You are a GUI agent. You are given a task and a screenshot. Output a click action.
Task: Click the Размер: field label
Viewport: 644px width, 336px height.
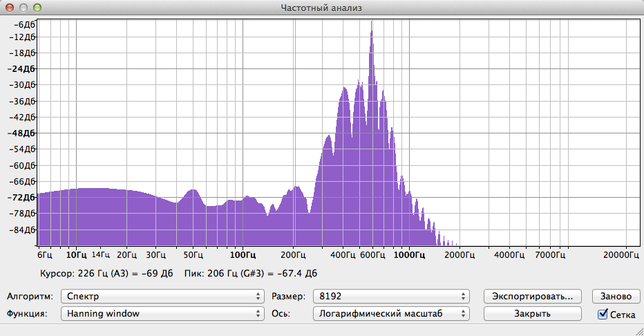288,296
